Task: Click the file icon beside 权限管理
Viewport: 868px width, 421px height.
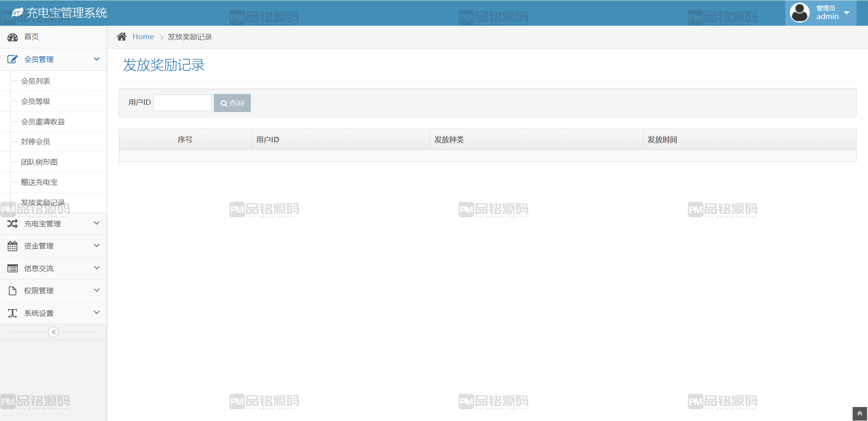Action: tap(13, 290)
